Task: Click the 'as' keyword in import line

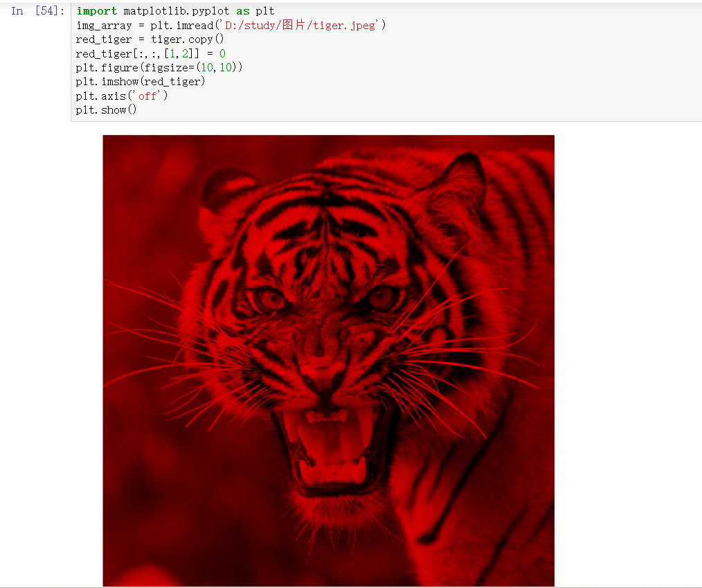Action: [243, 11]
